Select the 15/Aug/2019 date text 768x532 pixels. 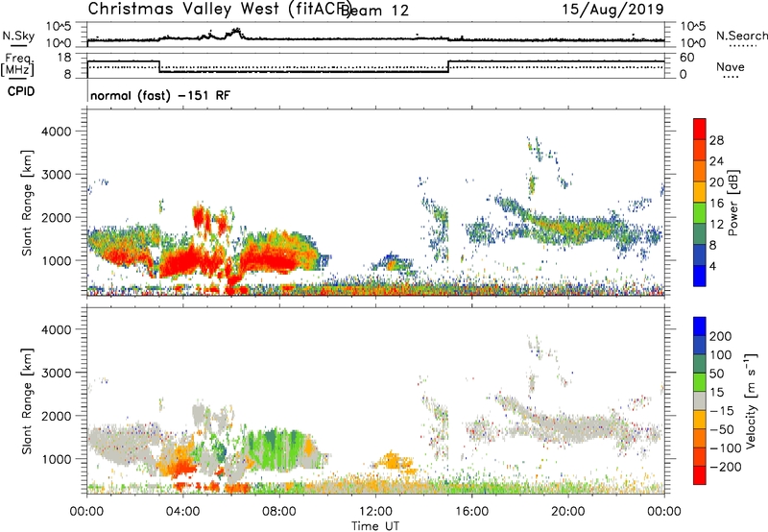(612, 10)
